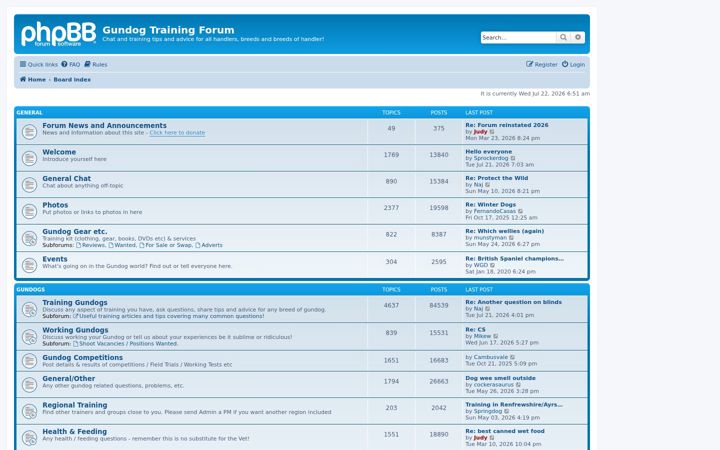
Task: View FernandoCasas's profile
Action: click(x=495, y=212)
